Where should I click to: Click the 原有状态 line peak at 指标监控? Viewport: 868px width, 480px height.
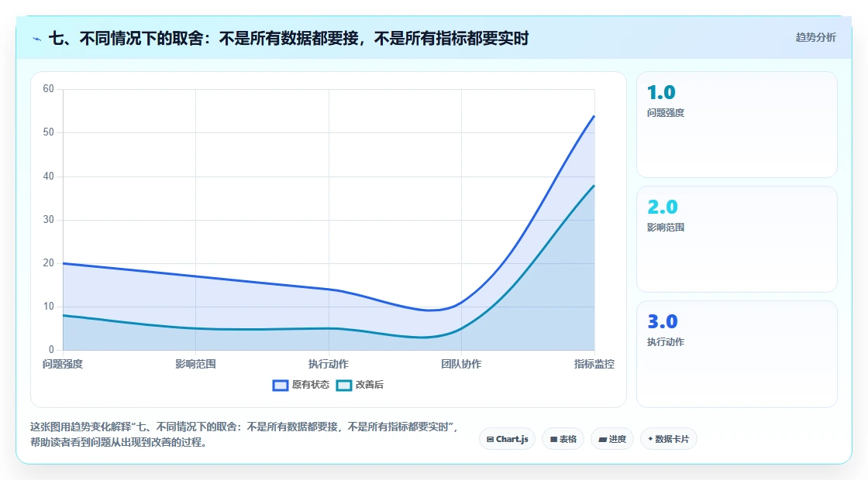(594, 115)
